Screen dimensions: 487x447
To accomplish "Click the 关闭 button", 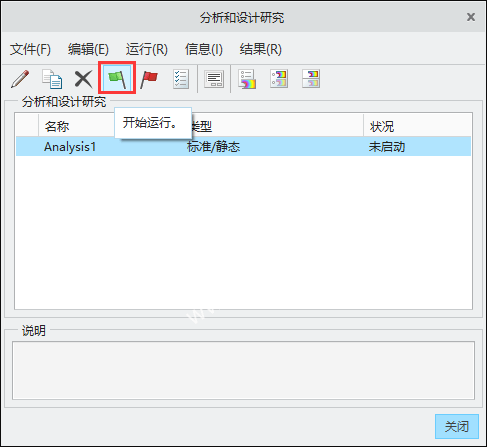I will pyautogui.click(x=457, y=426).
